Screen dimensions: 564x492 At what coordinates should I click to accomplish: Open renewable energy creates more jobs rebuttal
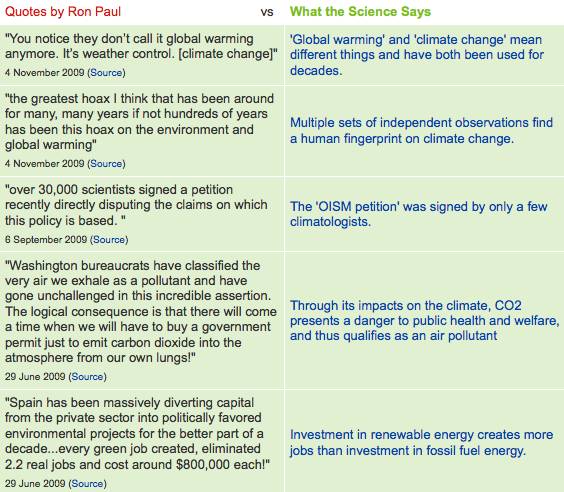(421, 443)
